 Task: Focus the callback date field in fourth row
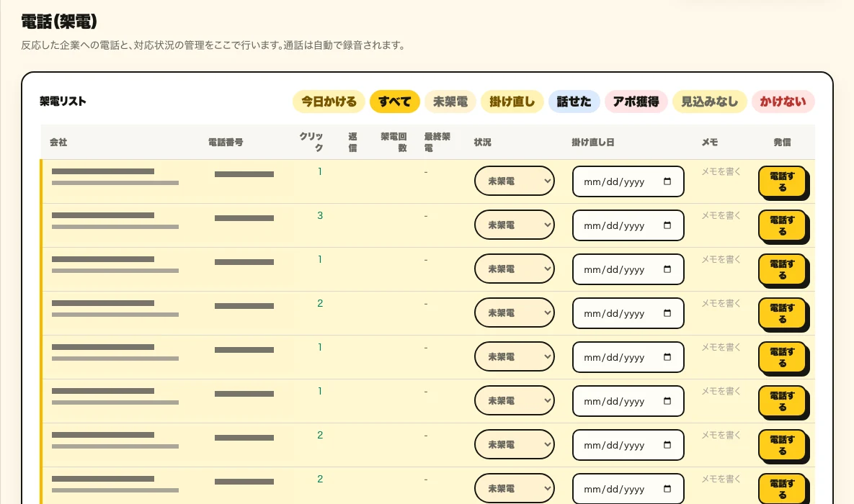click(628, 313)
